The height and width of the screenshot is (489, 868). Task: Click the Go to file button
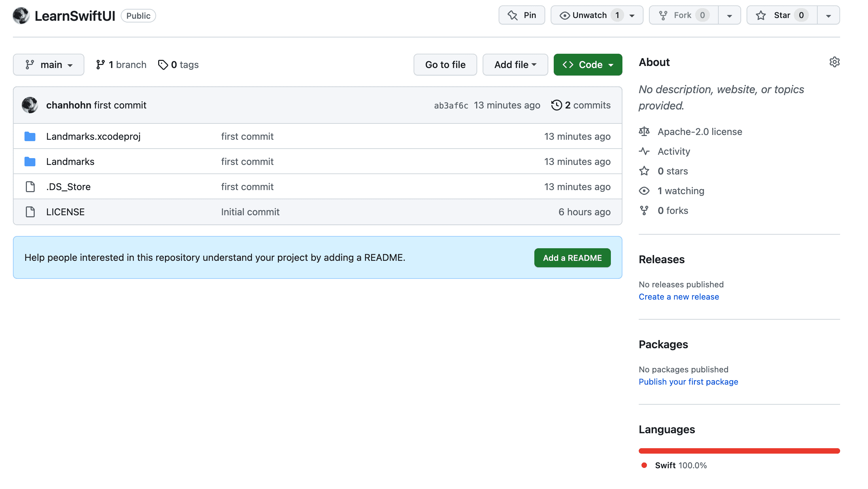tap(445, 65)
